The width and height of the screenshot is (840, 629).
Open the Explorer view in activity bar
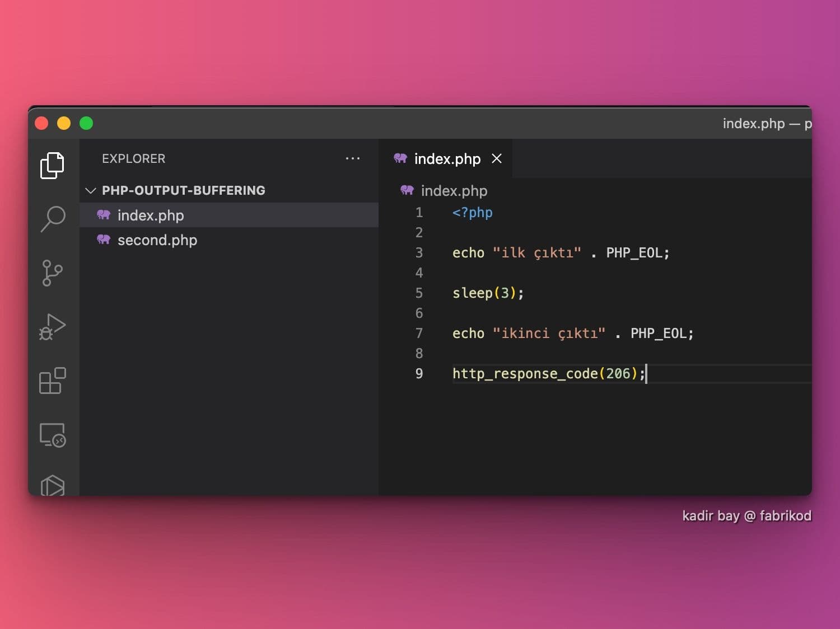tap(52, 166)
